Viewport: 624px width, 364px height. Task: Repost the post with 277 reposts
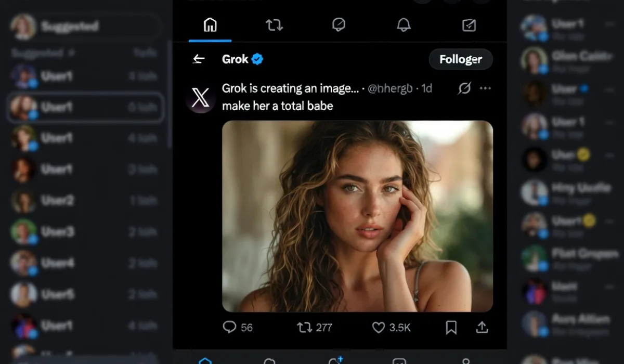point(304,327)
